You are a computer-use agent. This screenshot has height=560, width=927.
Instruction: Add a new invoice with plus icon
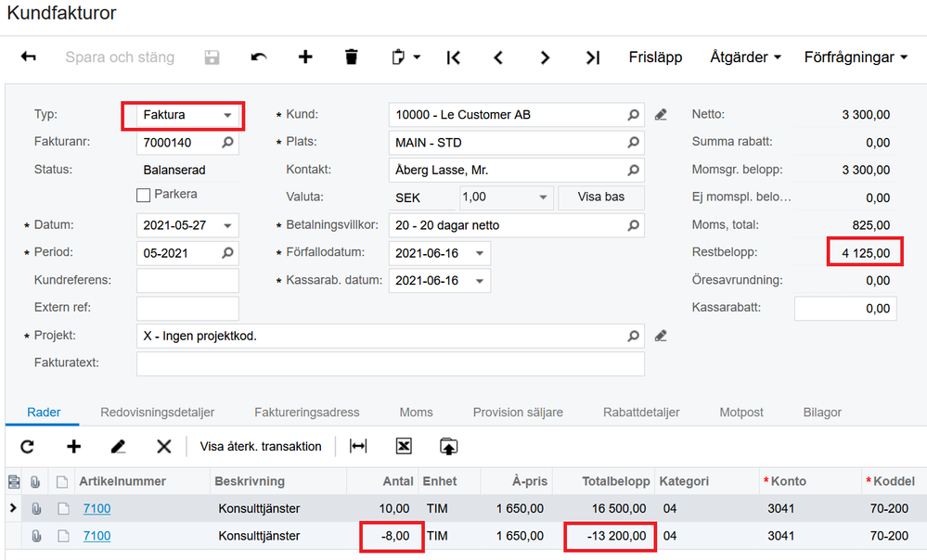click(x=305, y=57)
